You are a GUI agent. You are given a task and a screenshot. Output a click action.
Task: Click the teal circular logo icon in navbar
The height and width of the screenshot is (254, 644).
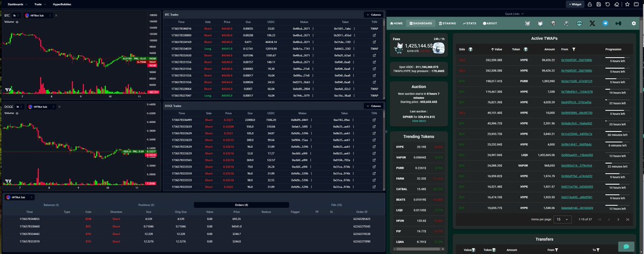(x=580, y=24)
